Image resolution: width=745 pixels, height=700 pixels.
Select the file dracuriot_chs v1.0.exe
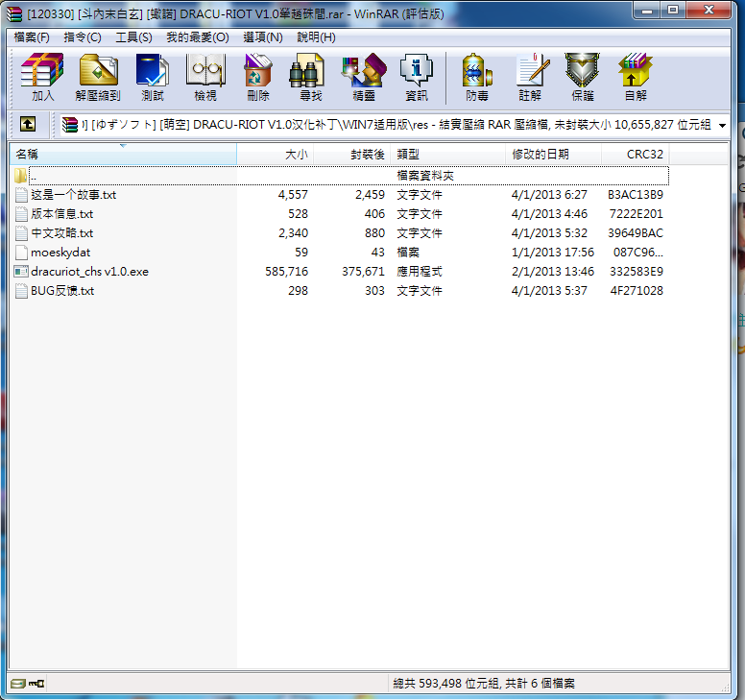[x=89, y=272]
